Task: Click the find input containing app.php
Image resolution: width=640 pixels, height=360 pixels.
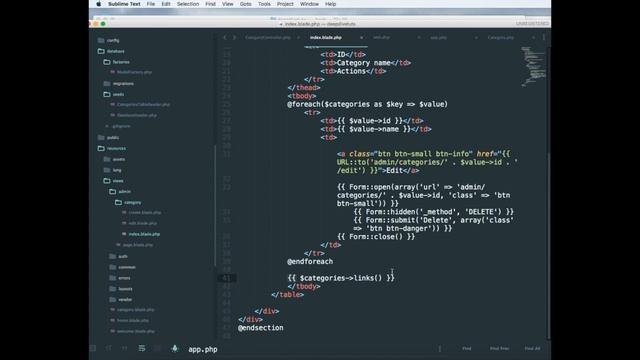Action: tap(310, 349)
